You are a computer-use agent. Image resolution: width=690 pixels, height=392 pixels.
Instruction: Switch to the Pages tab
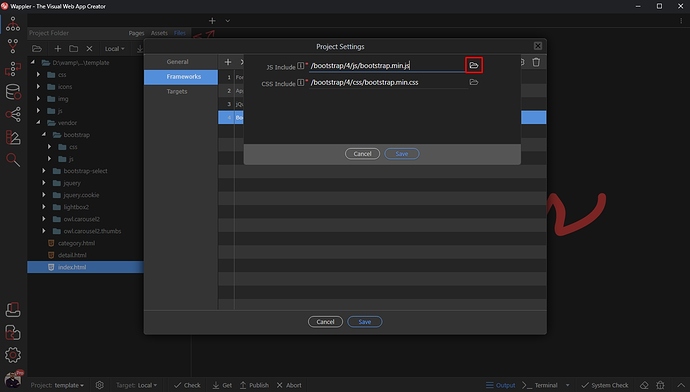(x=136, y=33)
